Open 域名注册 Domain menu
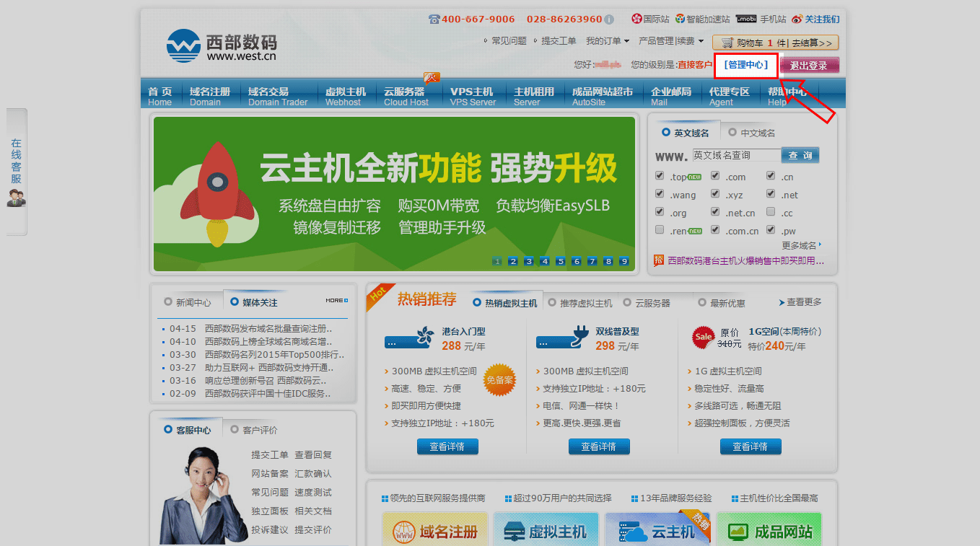 pos(210,96)
